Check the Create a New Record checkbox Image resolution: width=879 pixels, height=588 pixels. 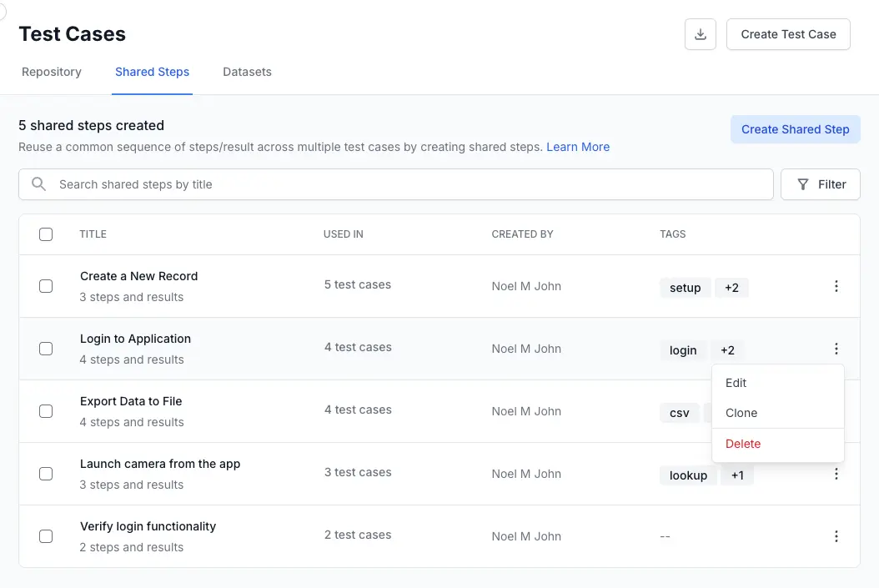coord(46,286)
